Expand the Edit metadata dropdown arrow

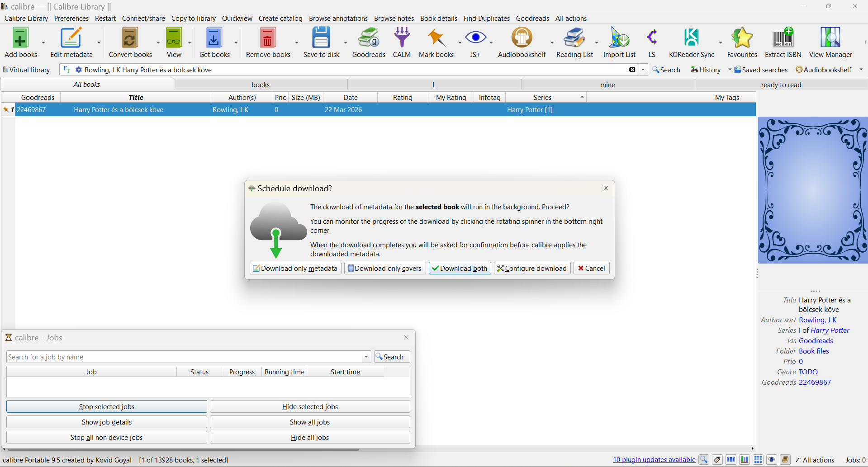click(99, 42)
